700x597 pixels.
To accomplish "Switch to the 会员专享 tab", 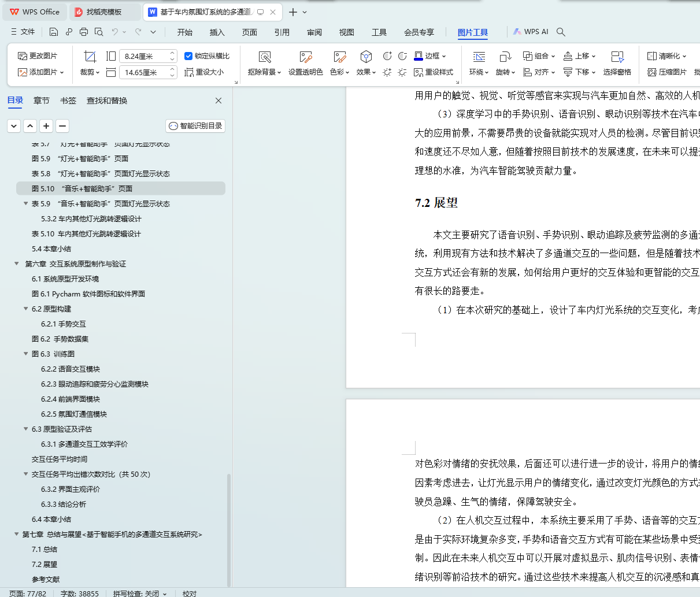I will tap(419, 32).
